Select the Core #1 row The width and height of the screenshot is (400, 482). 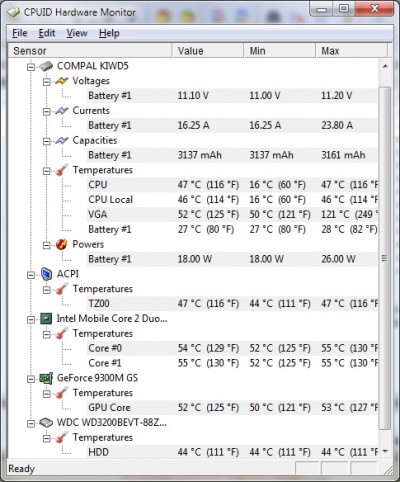[232, 363]
